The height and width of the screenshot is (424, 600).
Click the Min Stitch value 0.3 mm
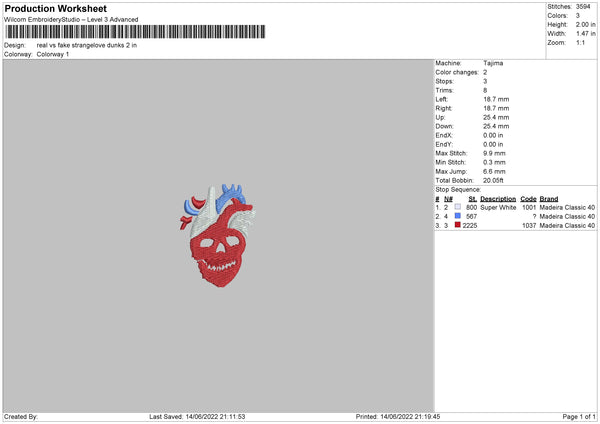(494, 162)
